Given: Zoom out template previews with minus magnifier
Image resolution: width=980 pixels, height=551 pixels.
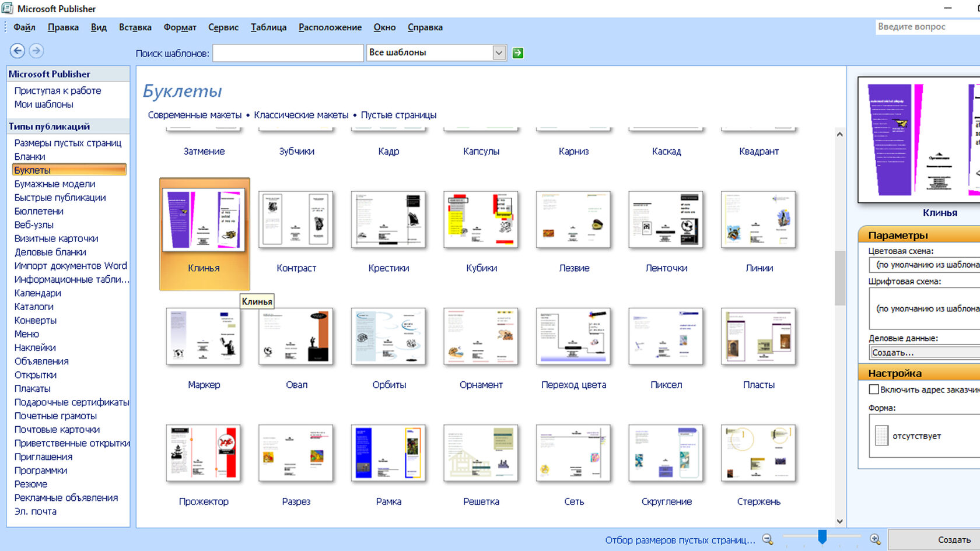Looking at the screenshot, I should click(768, 539).
